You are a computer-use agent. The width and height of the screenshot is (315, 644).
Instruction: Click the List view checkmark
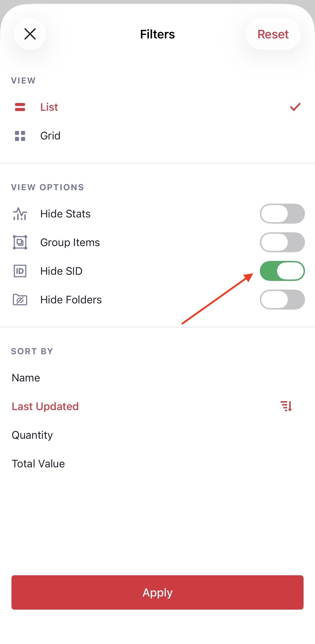pyautogui.click(x=295, y=107)
